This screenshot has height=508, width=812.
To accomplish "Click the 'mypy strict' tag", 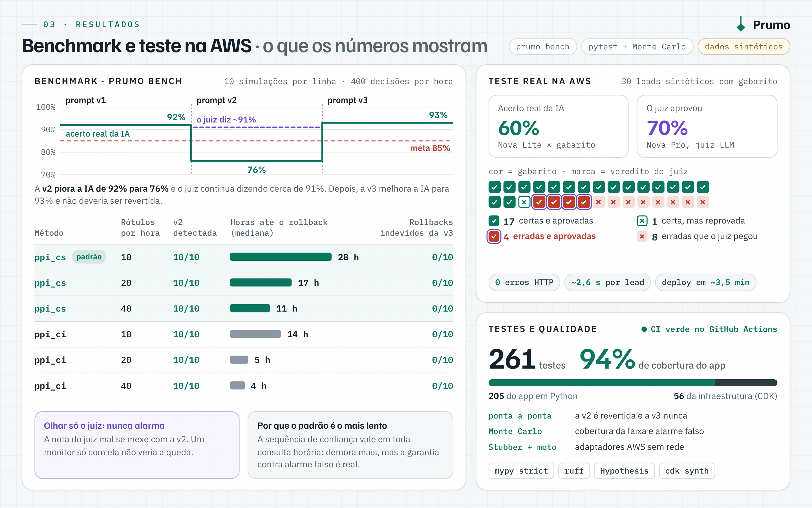I will tap(521, 471).
